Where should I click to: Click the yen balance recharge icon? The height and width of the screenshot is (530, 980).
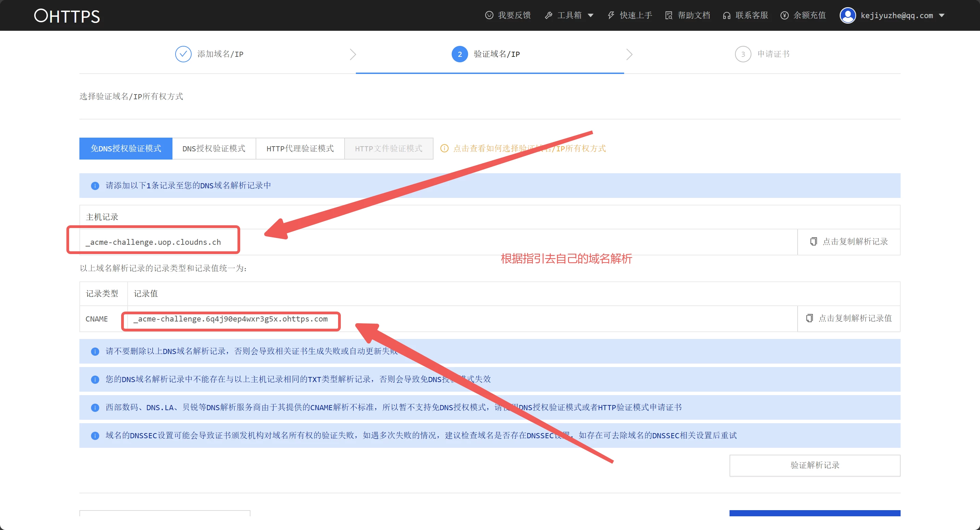point(785,15)
